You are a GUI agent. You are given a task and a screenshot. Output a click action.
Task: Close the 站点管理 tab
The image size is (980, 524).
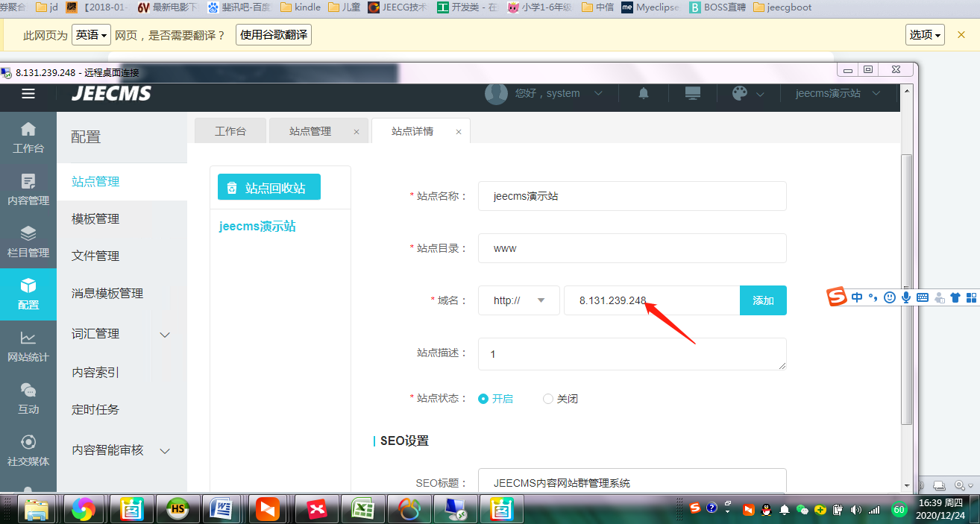point(356,132)
